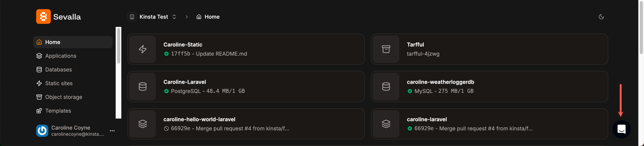Select the Object storage bucket icon
Image resolution: width=644 pixels, height=146 pixels.
(x=39, y=97)
